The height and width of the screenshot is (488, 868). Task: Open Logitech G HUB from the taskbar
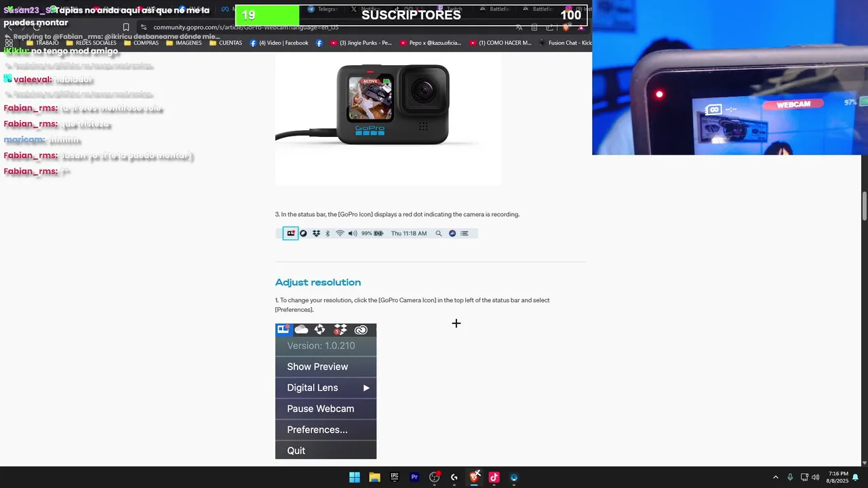[454, 477]
